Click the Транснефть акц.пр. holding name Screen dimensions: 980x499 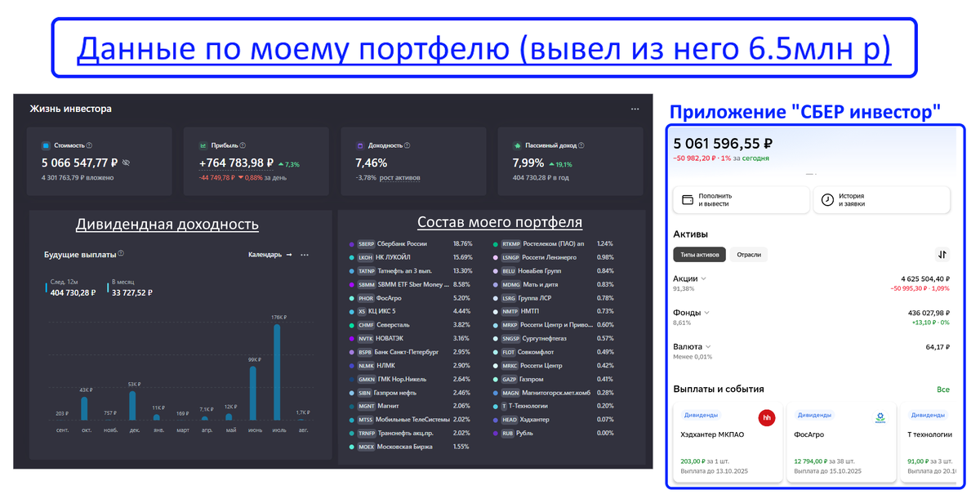tap(407, 433)
